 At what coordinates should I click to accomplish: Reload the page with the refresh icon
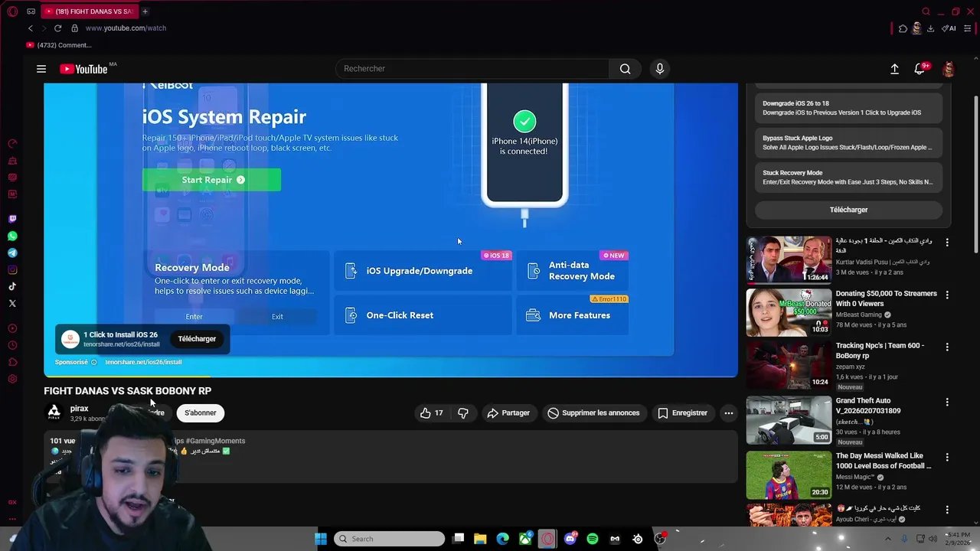tap(57, 28)
